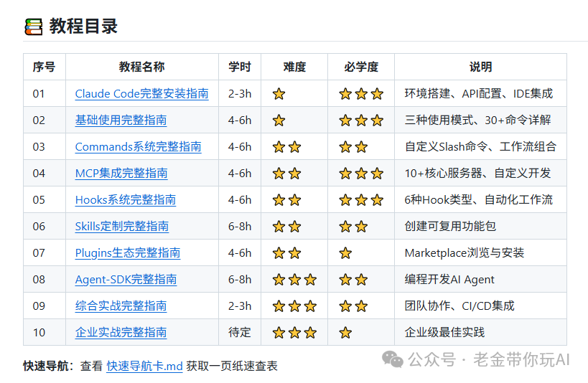Open the Claude Code完整安装指南 link
The image size is (588, 383).
141,94
